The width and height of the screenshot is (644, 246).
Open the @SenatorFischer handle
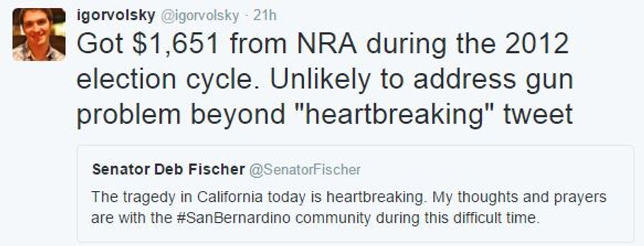click(x=305, y=169)
